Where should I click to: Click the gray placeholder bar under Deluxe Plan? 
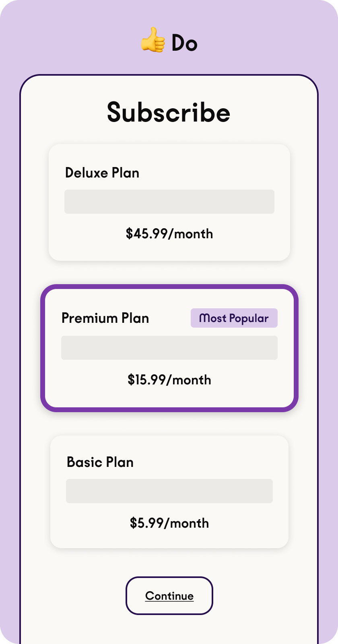click(169, 202)
